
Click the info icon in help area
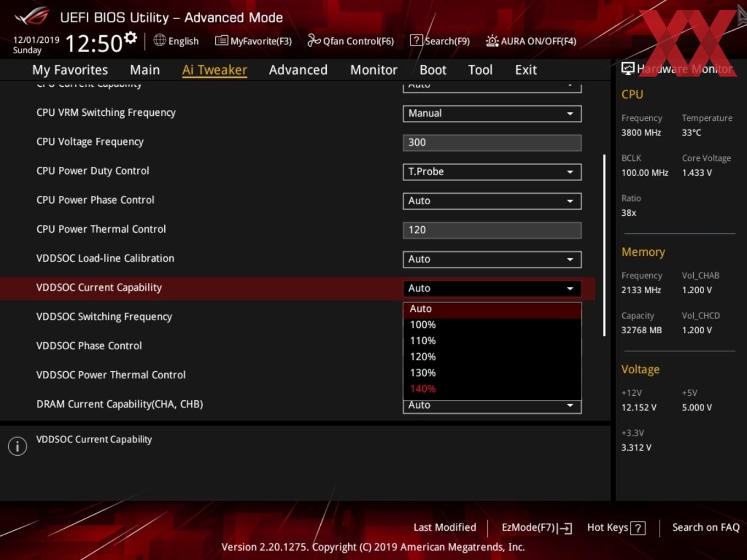pyautogui.click(x=18, y=446)
